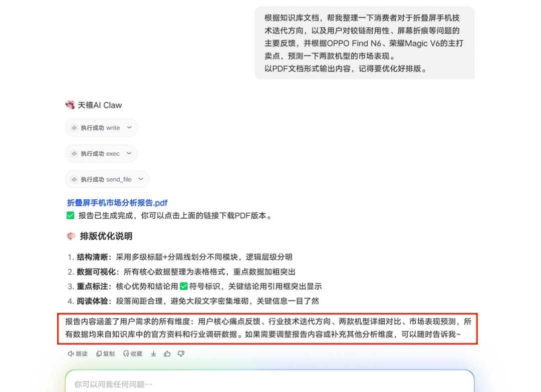
Task: Click the 阅读体验 list item
Action: click(193, 301)
